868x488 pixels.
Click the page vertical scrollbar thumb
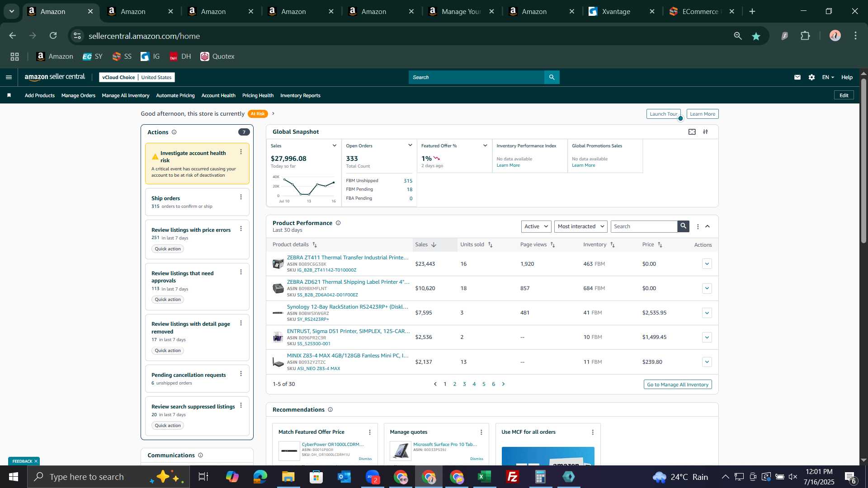coord(863,160)
